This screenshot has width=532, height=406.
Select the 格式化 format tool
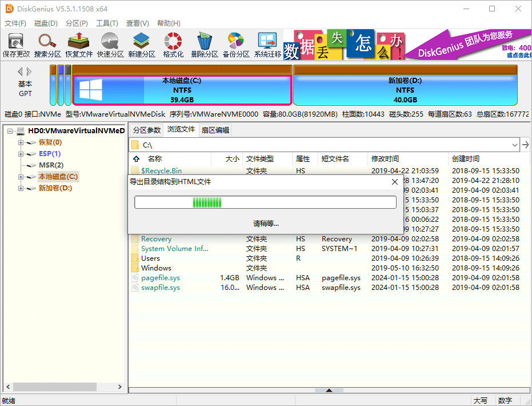[173, 45]
